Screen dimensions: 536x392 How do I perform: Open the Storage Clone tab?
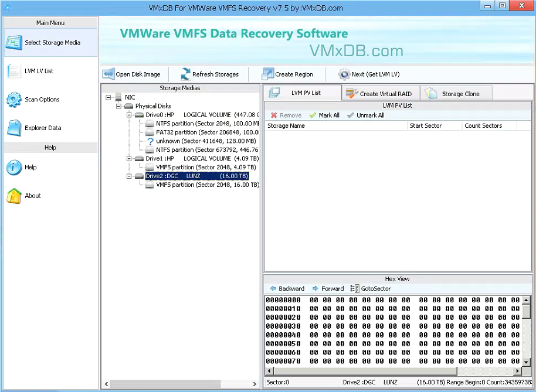(456, 94)
